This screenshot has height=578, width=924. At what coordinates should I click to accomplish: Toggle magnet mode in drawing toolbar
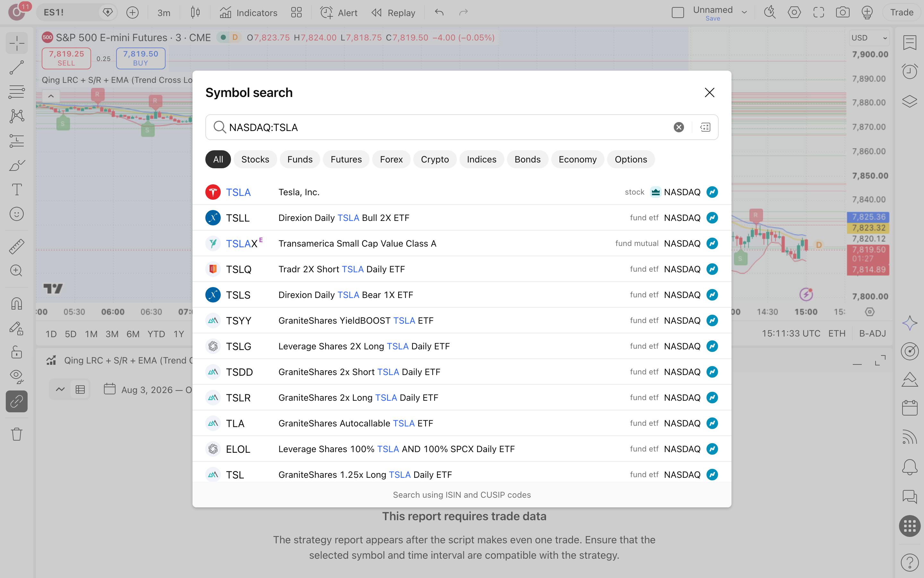click(17, 304)
